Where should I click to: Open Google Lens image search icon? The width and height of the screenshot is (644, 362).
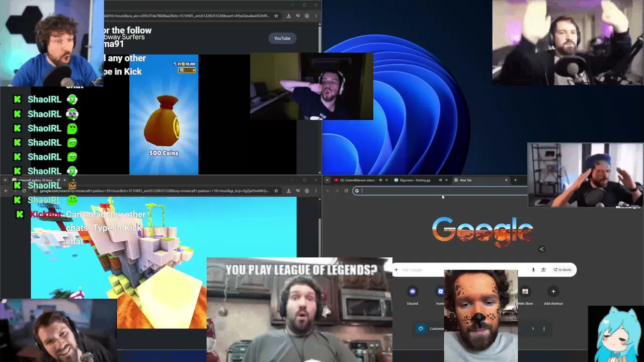(x=543, y=270)
